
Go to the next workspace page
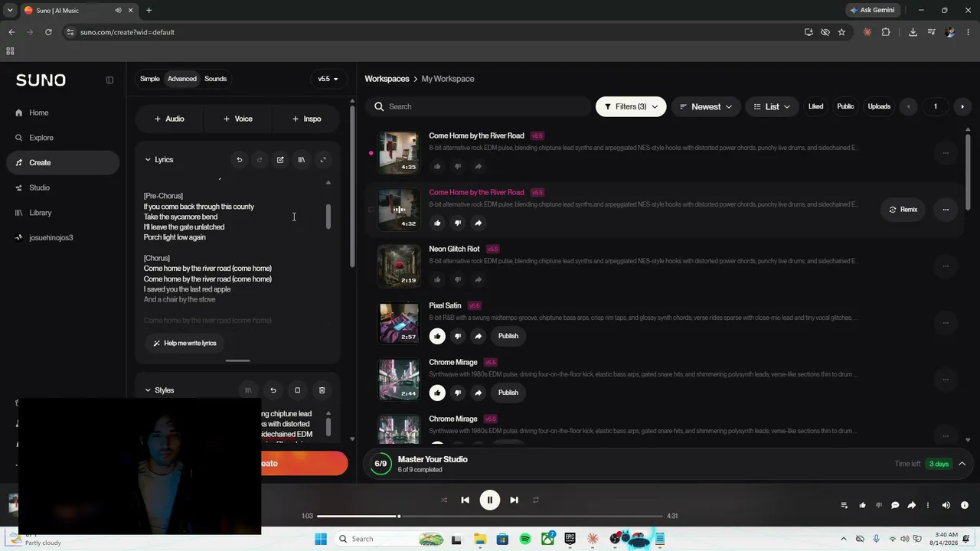[962, 106]
